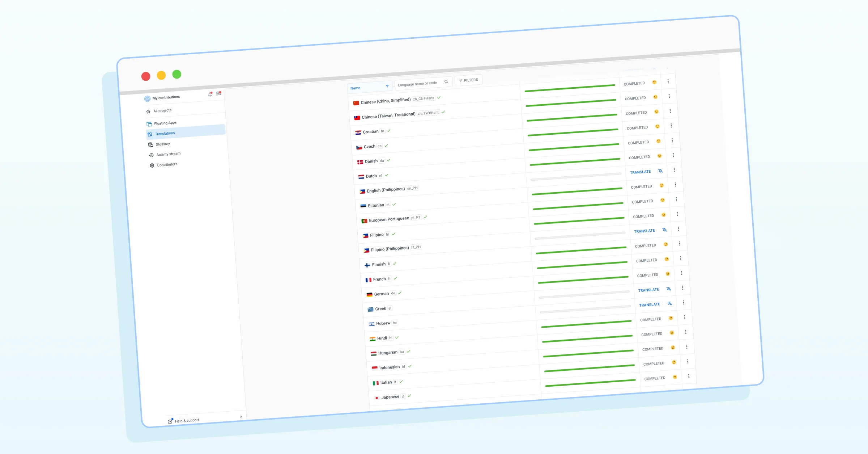Expand Help & support chevron arrow
Screen dimensions: 868x454
click(241, 417)
